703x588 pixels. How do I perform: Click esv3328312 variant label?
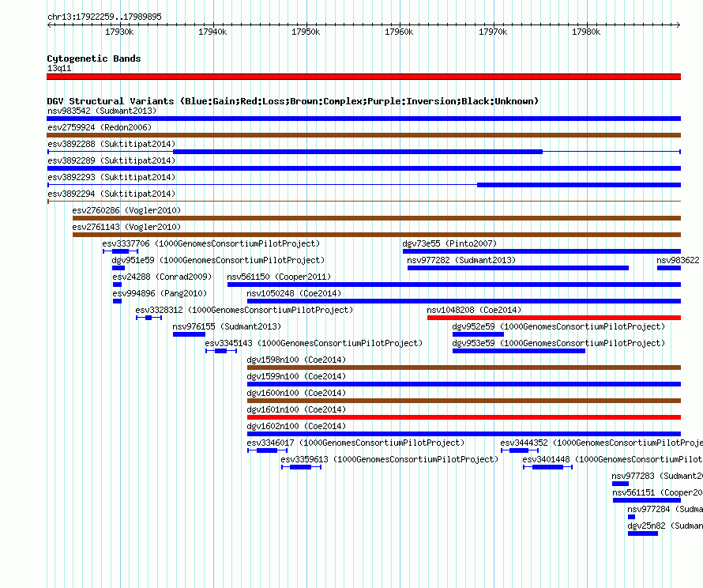[244, 310]
